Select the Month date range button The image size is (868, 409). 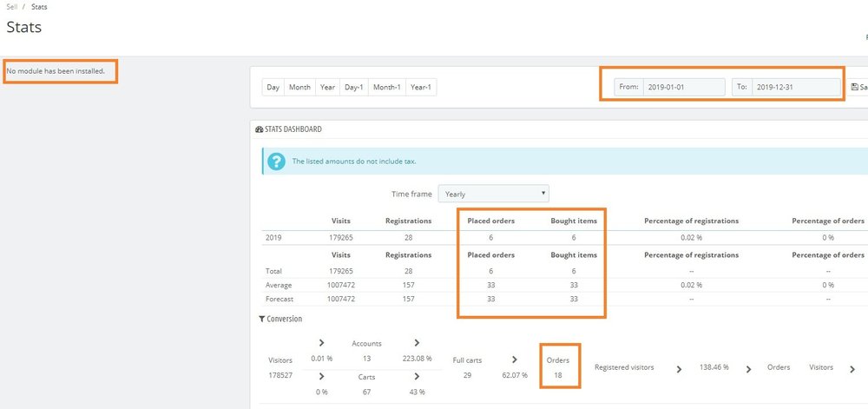tap(299, 87)
